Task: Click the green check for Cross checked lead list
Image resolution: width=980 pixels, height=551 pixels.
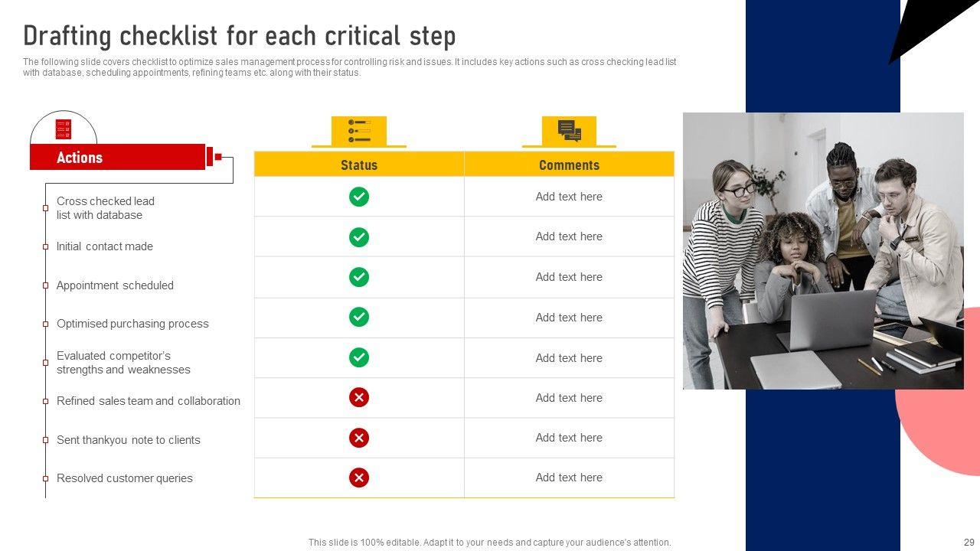Action: click(x=359, y=197)
